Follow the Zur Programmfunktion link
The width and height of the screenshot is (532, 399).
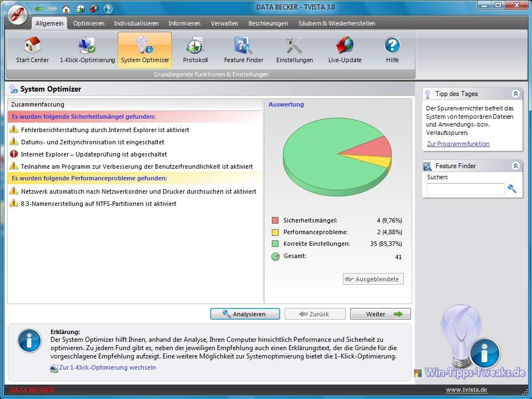click(458, 144)
